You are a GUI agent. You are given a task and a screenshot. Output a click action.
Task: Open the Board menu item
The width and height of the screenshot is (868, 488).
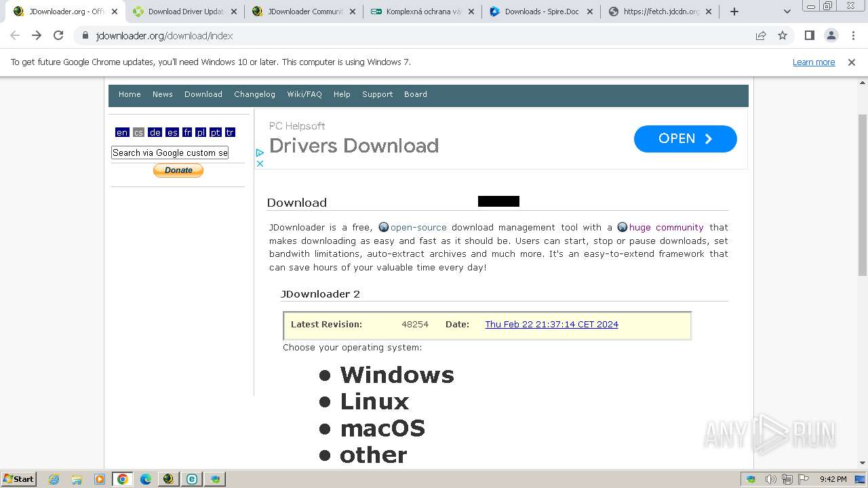pyautogui.click(x=416, y=94)
